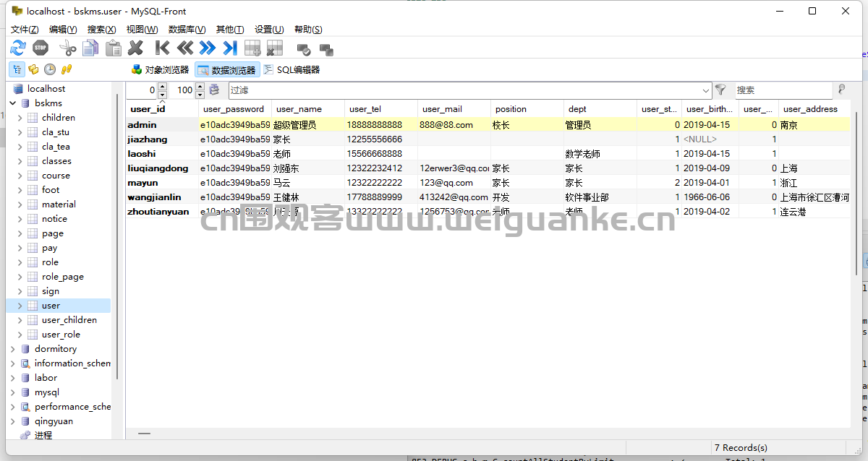
Task: Click the filter funnel icon
Action: (720, 90)
